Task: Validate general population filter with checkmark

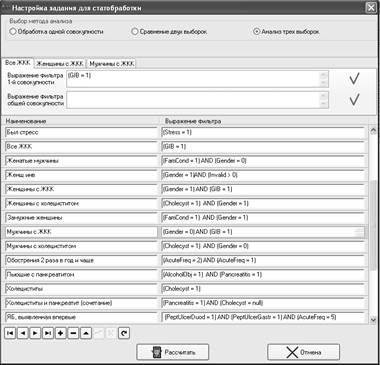Action: [354, 100]
